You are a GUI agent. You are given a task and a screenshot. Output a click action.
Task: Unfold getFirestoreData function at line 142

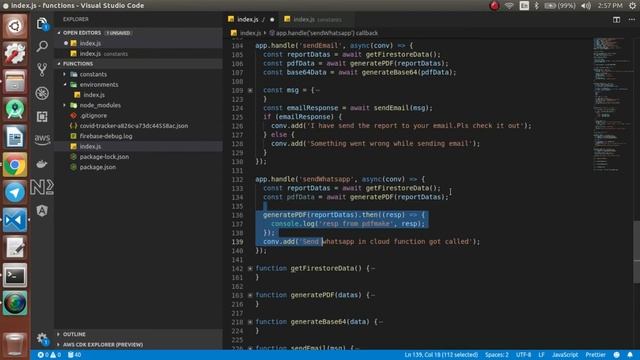(x=250, y=269)
